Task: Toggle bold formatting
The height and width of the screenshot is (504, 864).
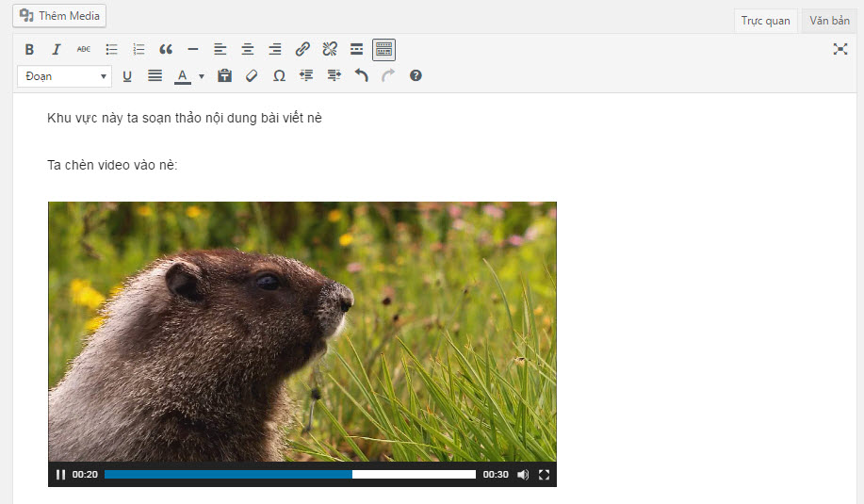Action: coord(29,50)
